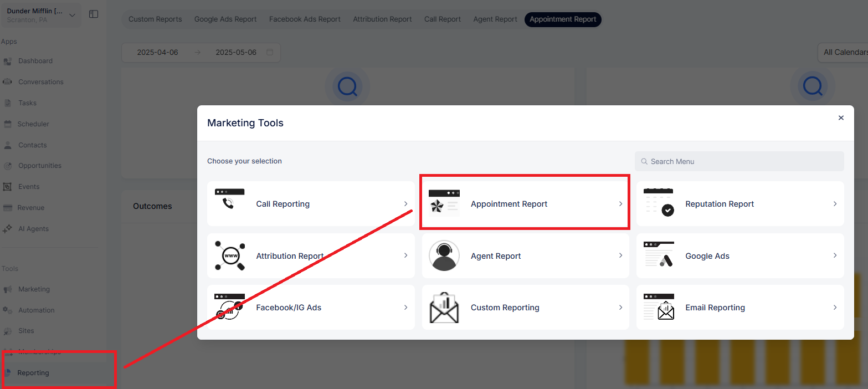This screenshot has width=868, height=389.
Task: Open Conversations icon in sidebar
Action: click(8, 82)
